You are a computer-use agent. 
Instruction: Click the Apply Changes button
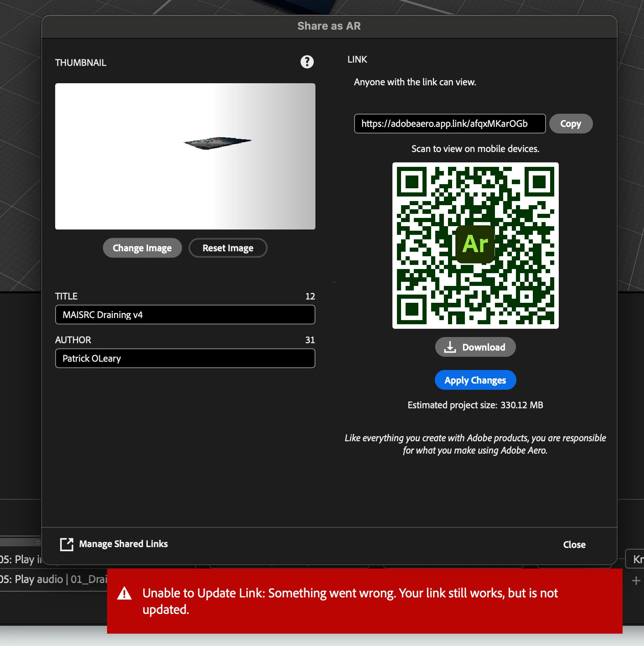[475, 380]
